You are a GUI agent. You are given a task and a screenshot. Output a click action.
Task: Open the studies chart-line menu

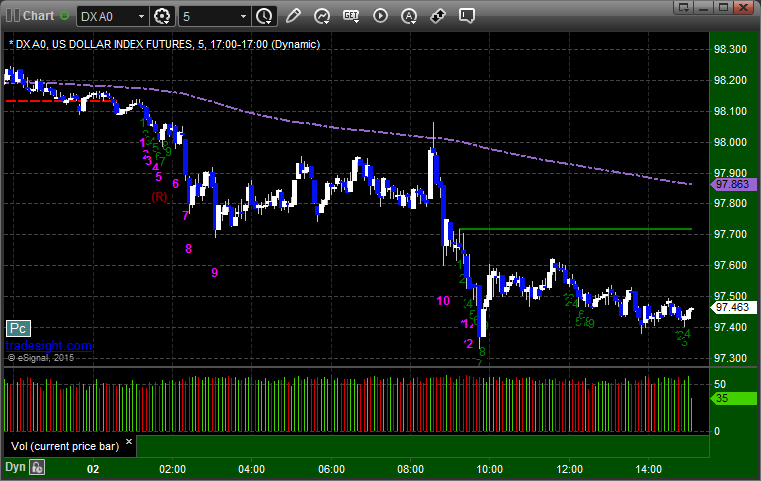pos(322,16)
